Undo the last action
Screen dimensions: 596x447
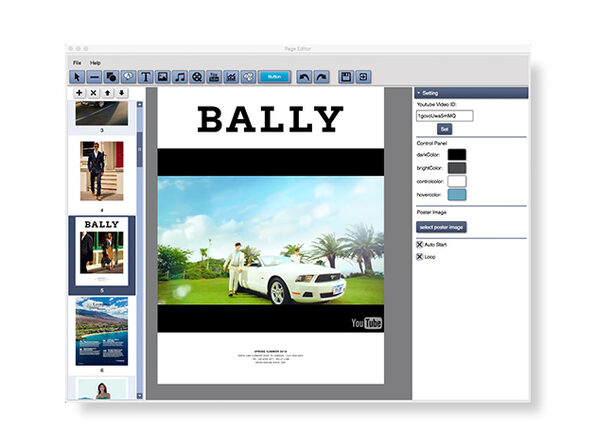tap(304, 77)
